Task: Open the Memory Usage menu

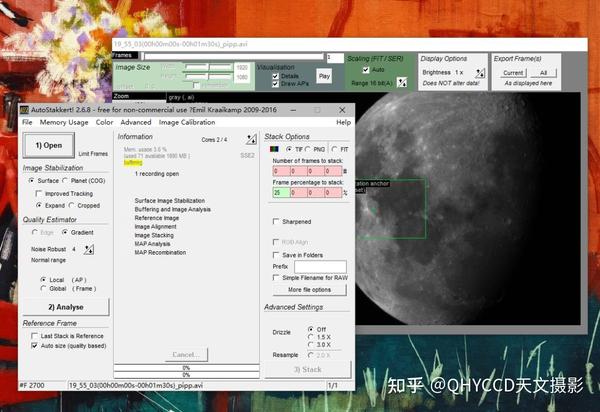Action: (64, 122)
